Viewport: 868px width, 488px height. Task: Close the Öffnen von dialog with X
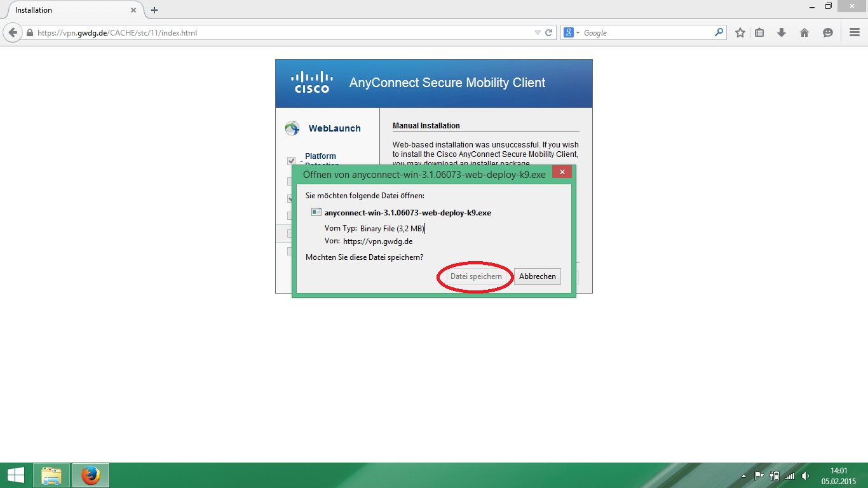pyautogui.click(x=562, y=172)
